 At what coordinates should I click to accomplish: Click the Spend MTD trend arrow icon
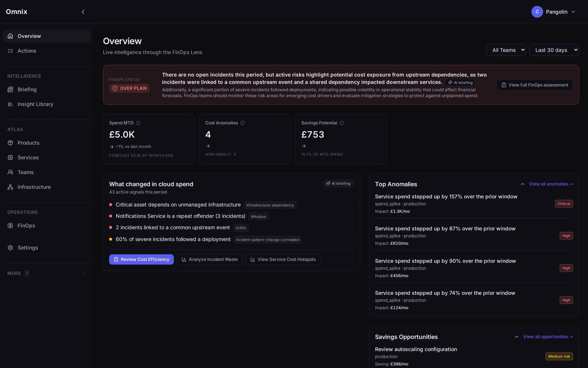(x=112, y=147)
